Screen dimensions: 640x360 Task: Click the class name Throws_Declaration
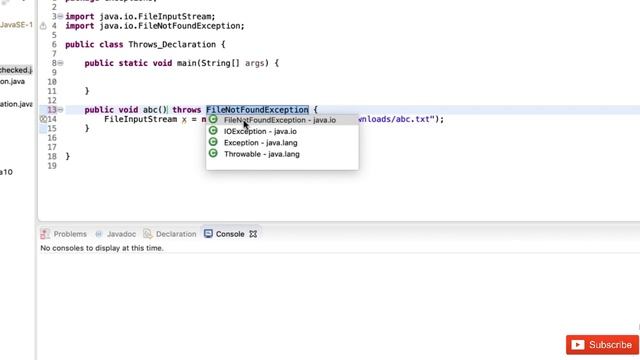point(172,44)
